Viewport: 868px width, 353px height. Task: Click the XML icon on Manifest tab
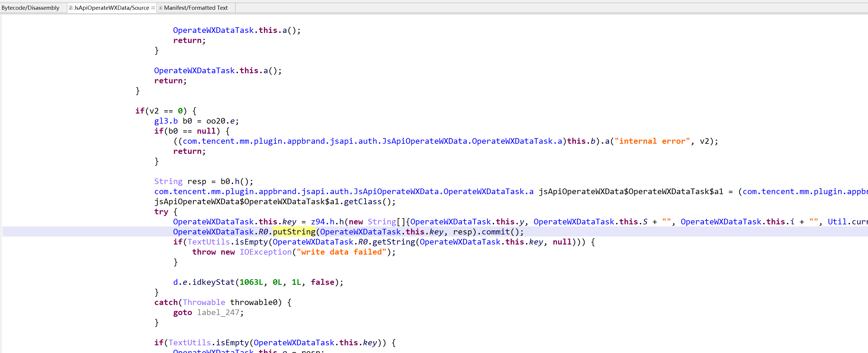coord(161,8)
